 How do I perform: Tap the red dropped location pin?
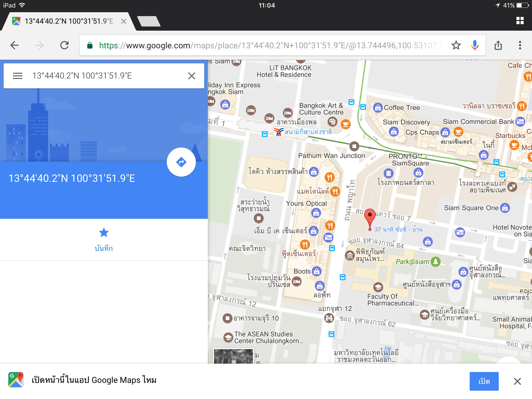(370, 219)
